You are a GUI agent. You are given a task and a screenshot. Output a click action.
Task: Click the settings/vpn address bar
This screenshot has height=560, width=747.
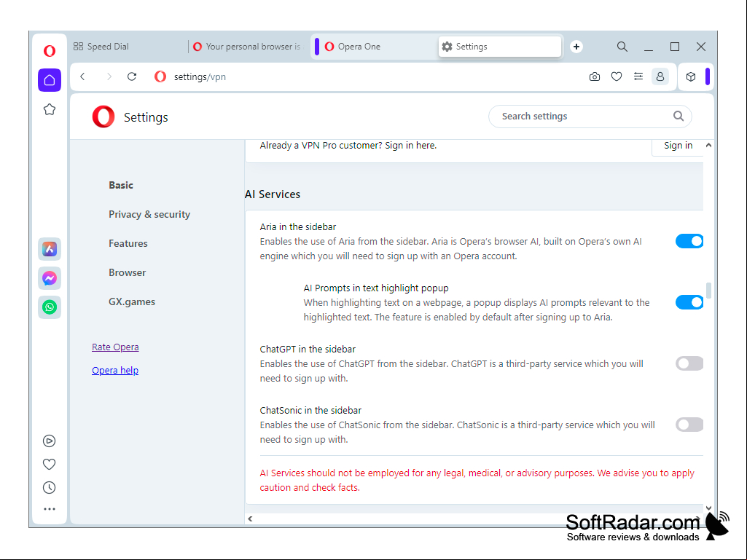(x=200, y=76)
